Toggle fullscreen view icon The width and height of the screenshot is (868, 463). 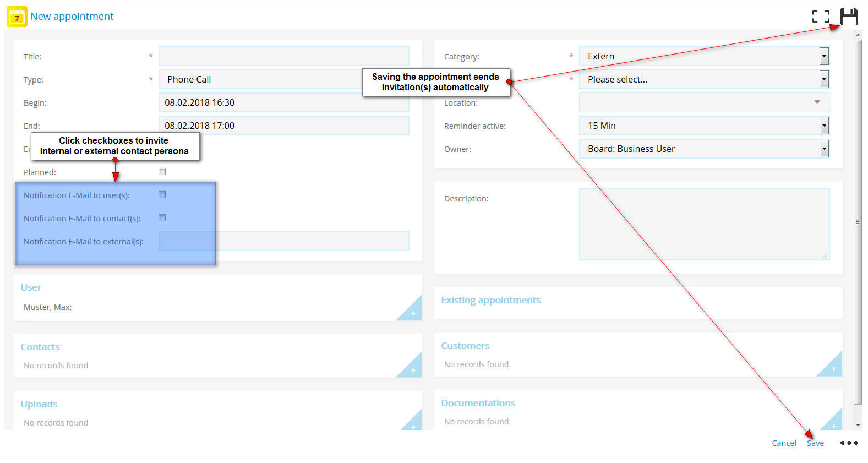[x=821, y=17]
